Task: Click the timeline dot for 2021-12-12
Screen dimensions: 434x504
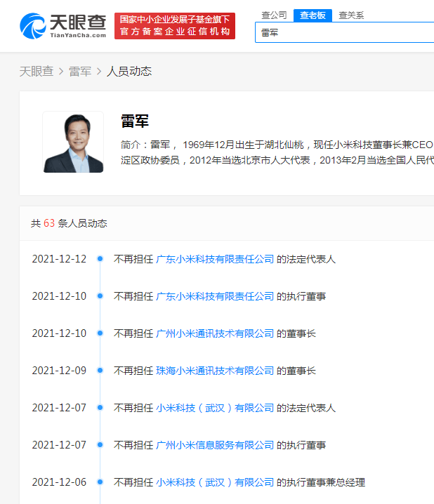Action: coord(100,259)
